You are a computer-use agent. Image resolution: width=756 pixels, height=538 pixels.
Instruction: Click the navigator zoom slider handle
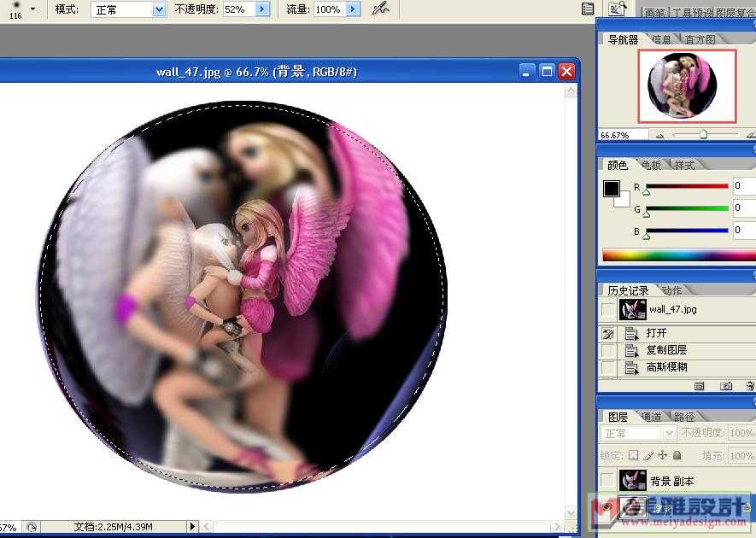point(703,135)
